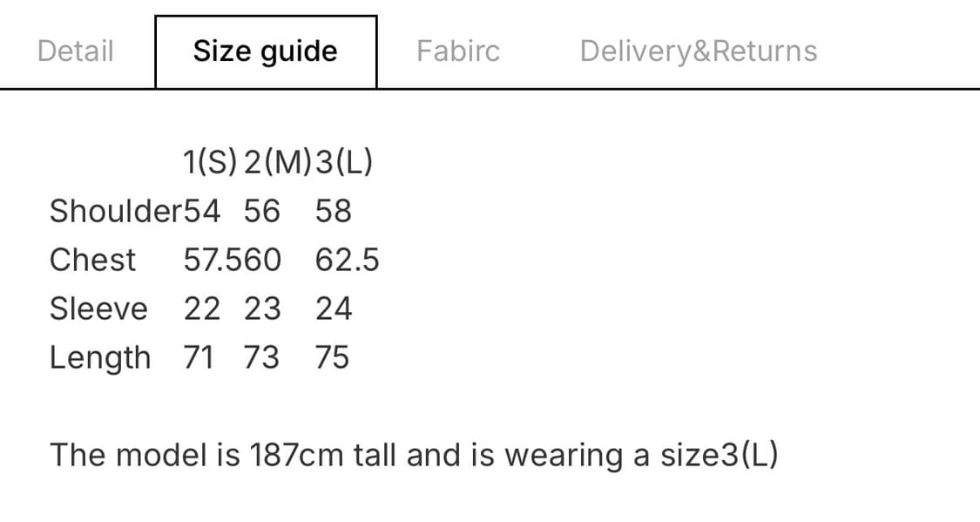Click the Sleeve row label
This screenshot has height=522, width=980.
pyautogui.click(x=98, y=308)
